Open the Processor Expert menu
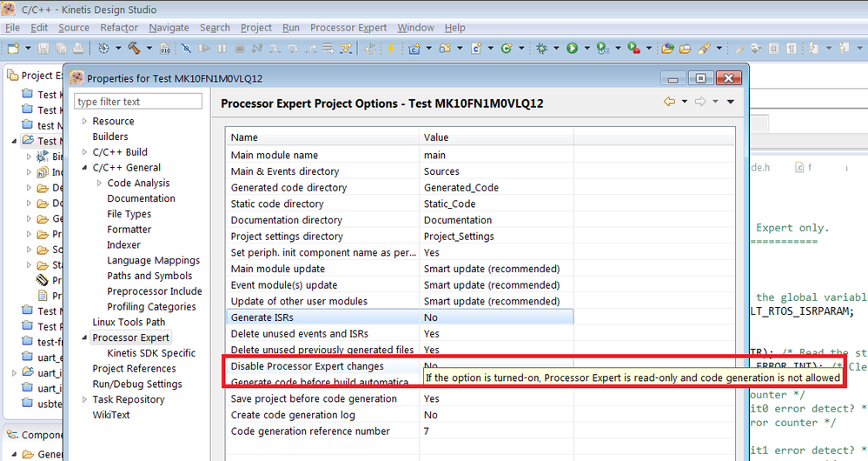 (x=348, y=28)
